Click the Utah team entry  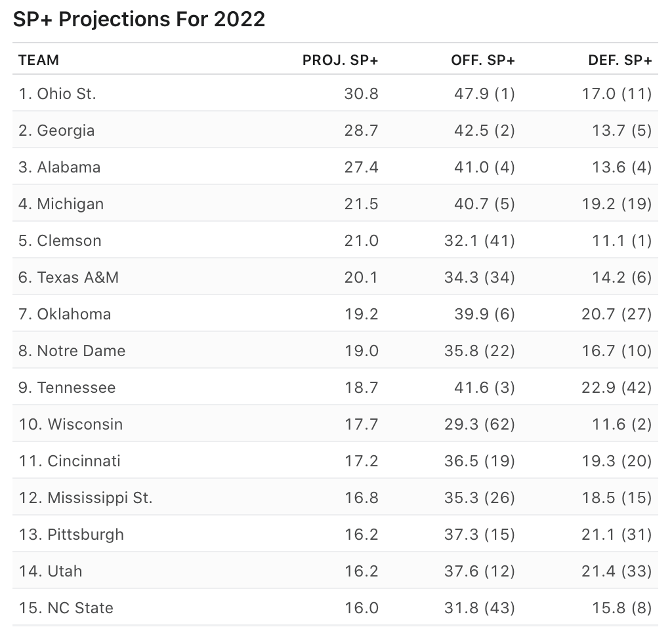coord(64,571)
